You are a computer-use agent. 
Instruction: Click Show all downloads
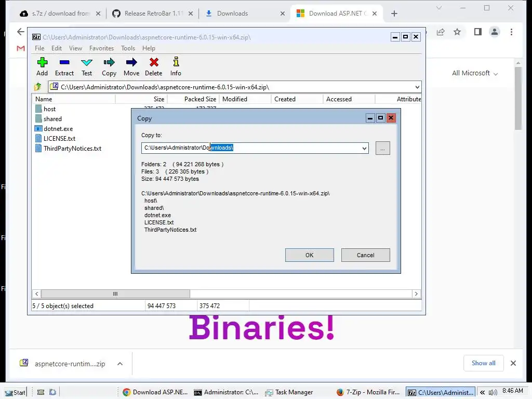click(483, 363)
